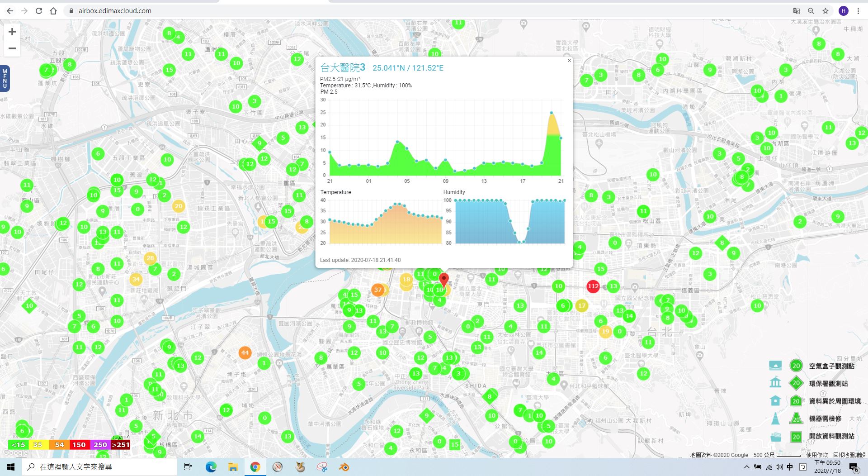
Task: Click the yellow 18 sensor marker
Action: 406,280
